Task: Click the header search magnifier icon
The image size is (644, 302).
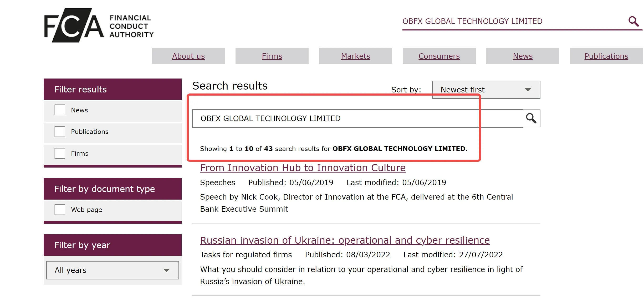Action: pos(633,21)
